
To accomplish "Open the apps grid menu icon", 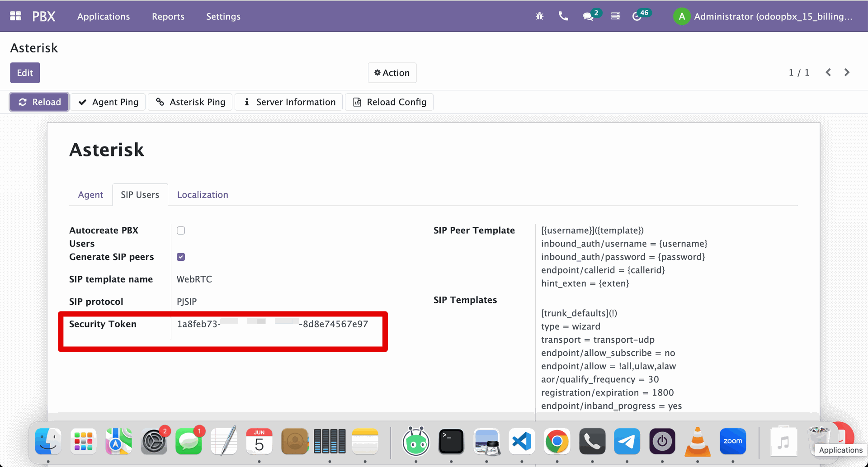I will click(15, 16).
